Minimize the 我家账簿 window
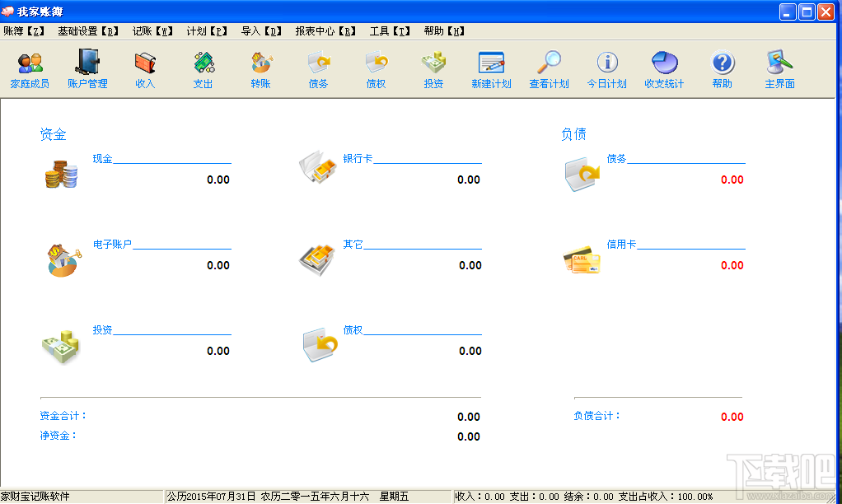This screenshot has height=504, width=842. [x=788, y=12]
